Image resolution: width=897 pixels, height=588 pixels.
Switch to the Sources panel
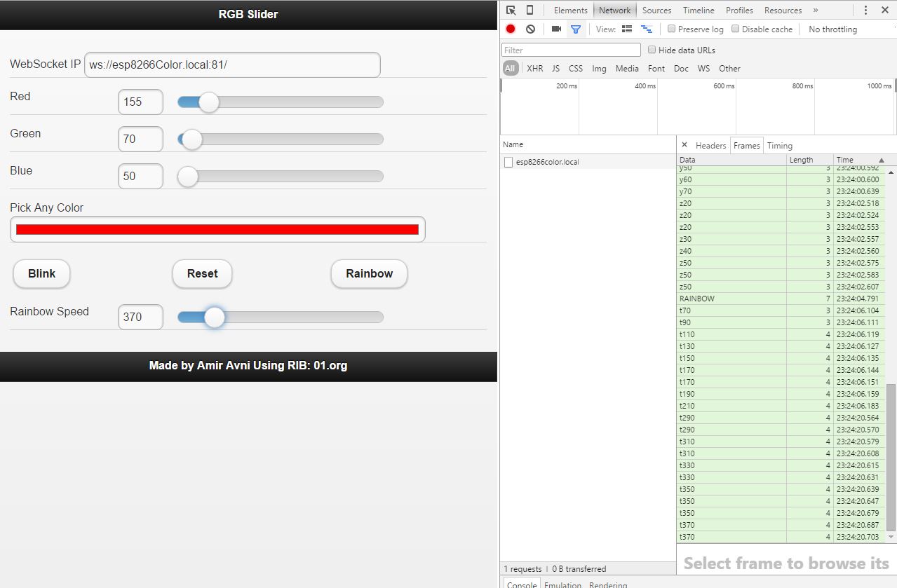point(656,10)
